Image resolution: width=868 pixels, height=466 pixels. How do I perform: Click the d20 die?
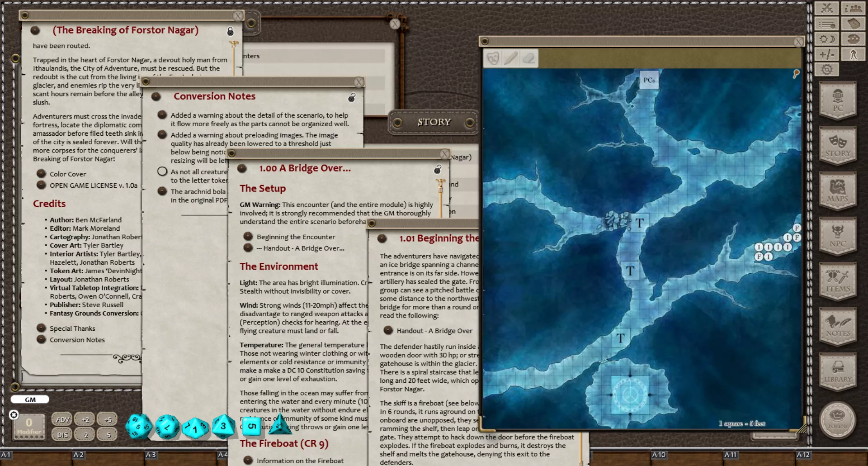pyautogui.click(x=138, y=426)
